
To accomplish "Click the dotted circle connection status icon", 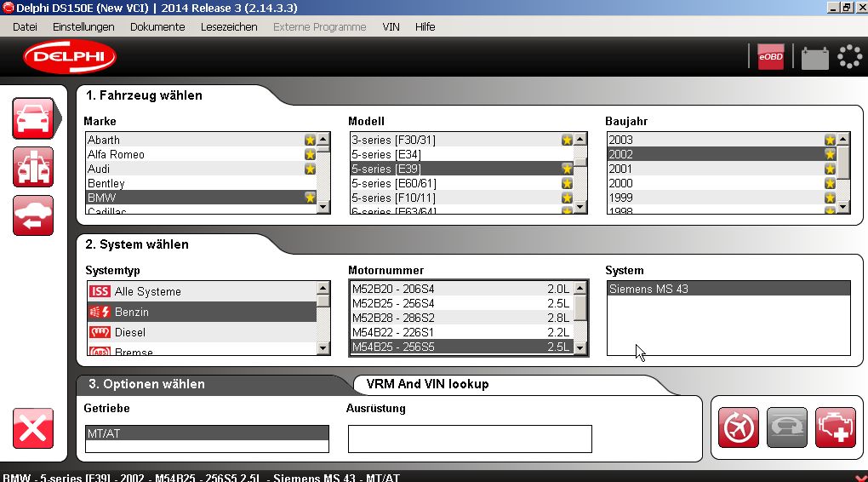I will [849, 56].
